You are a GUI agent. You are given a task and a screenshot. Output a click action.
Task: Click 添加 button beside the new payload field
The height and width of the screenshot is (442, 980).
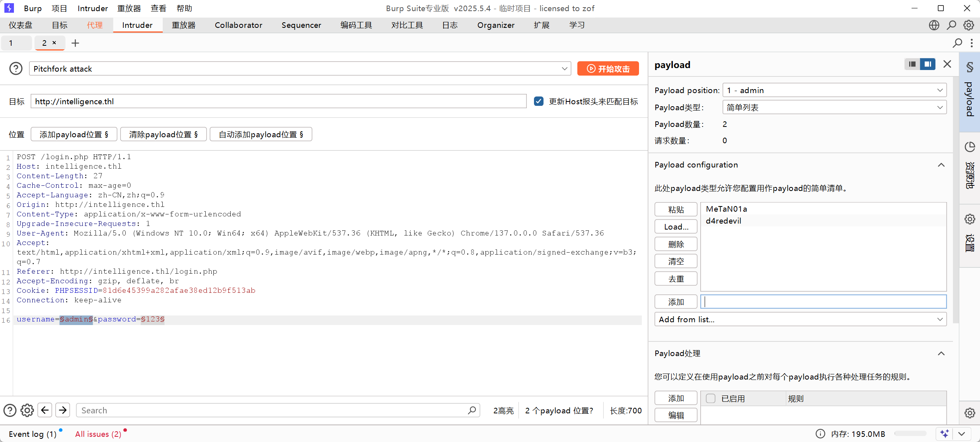tap(676, 302)
